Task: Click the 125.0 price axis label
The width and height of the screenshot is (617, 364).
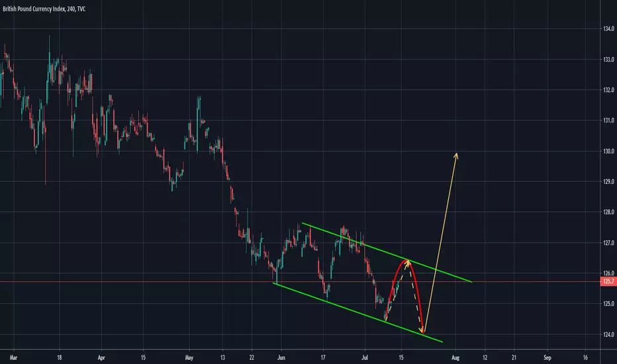Action: [608, 304]
